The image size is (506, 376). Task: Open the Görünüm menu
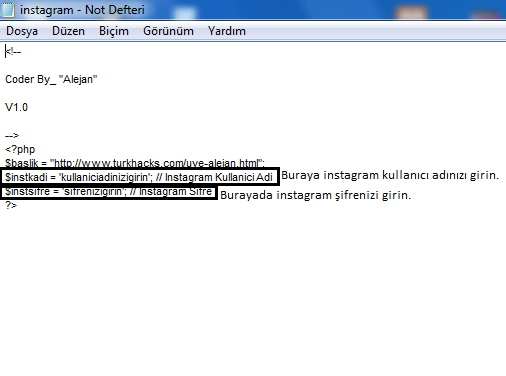tap(168, 31)
